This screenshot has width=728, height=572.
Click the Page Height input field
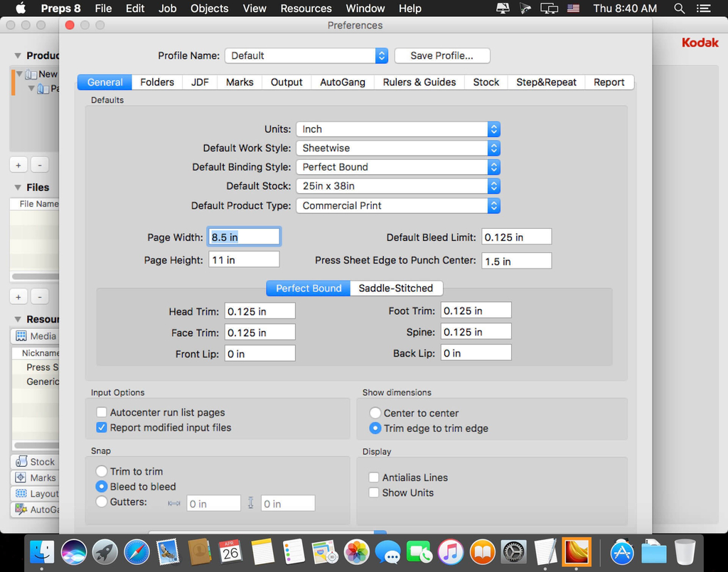(x=244, y=260)
